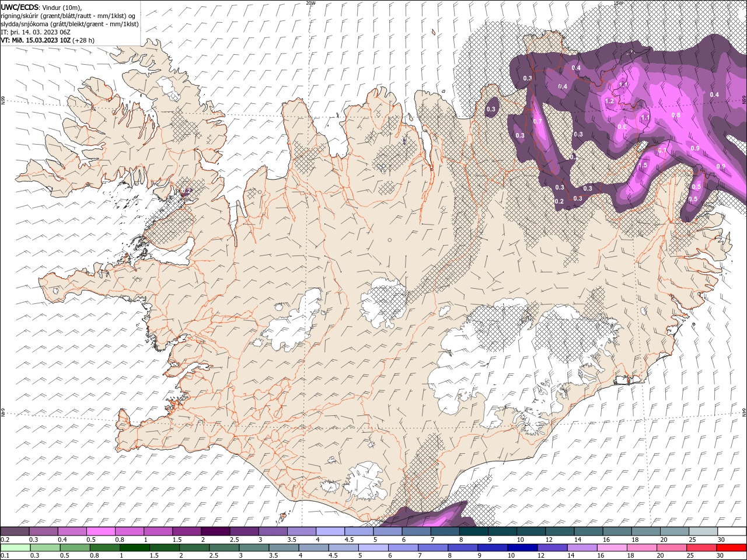Select the bright pink swatch above the upper-row 0.5 label

click(x=100, y=531)
